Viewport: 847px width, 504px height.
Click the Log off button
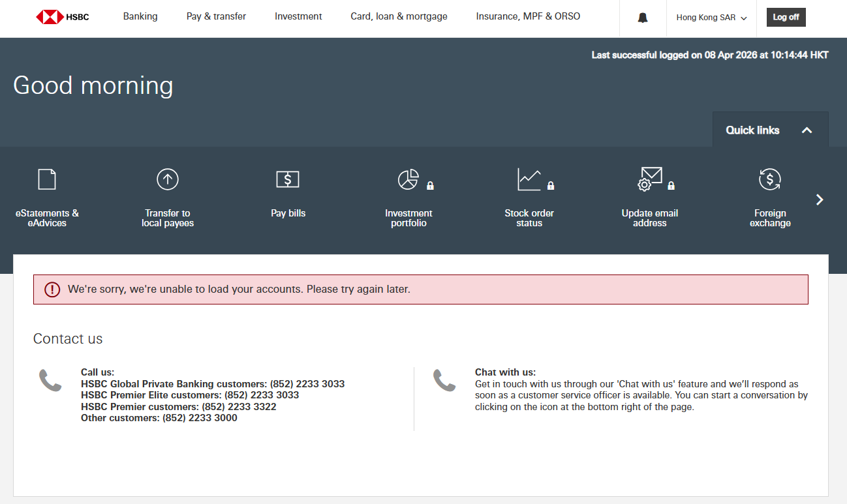[786, 18]
